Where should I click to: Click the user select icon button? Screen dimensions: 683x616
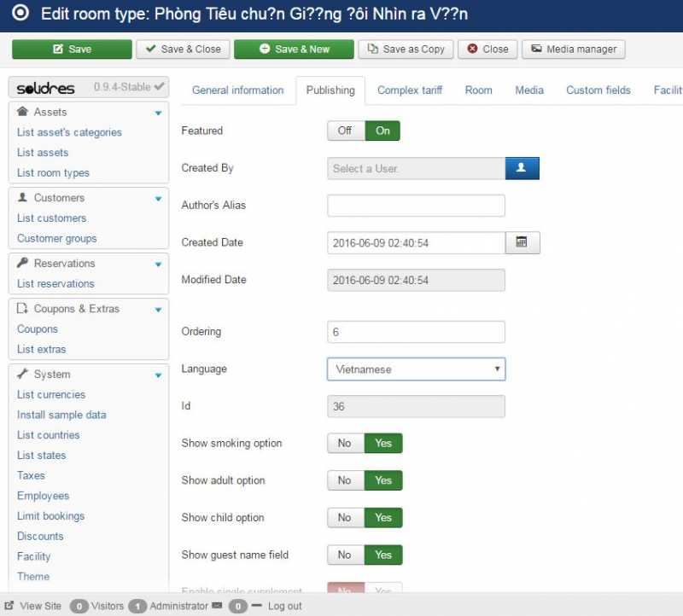pyautogui.click(x=522, y=169)
